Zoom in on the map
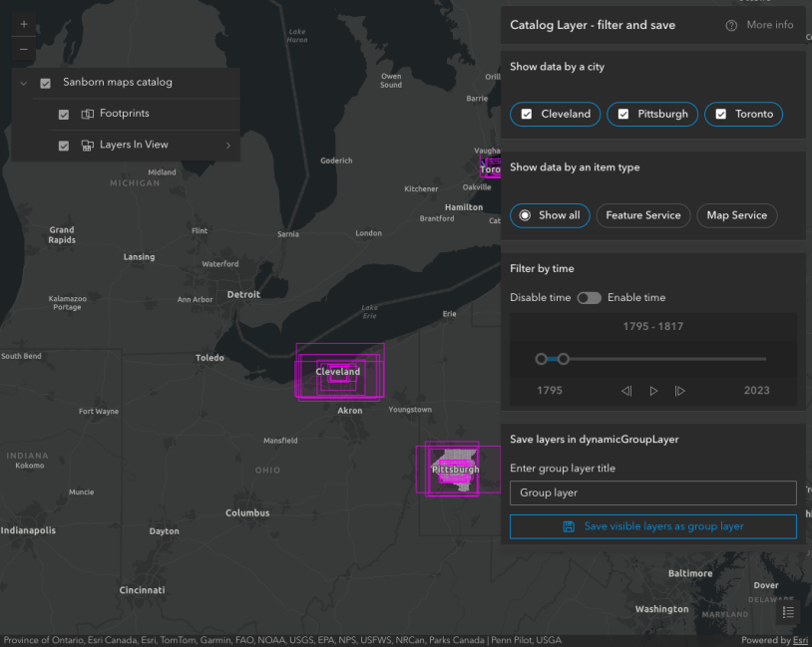Screen dimensions: 812x647 (24, 24)
